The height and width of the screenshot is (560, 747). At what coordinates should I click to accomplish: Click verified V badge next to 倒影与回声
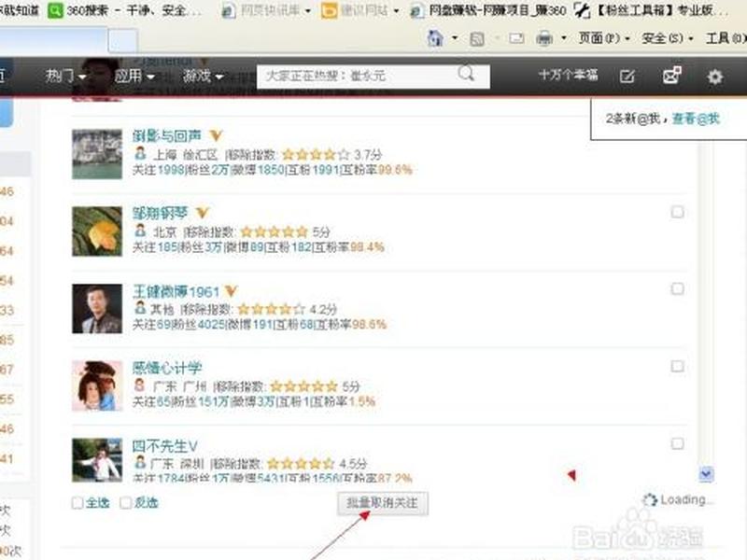[216, 135]
